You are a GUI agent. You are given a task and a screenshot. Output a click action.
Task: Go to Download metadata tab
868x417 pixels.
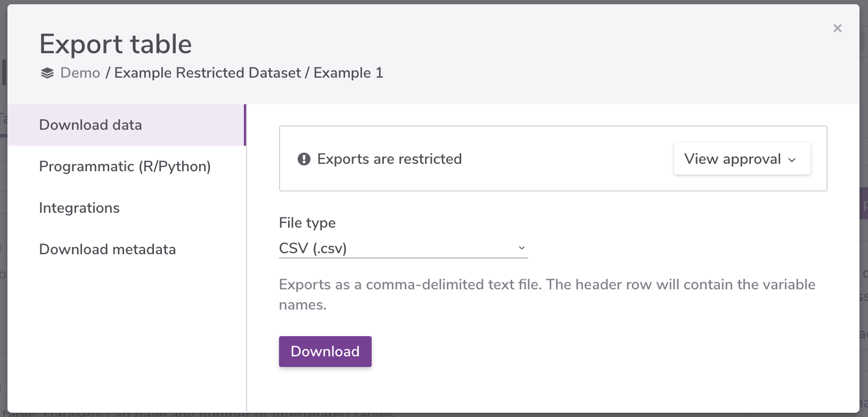point(108,249)
